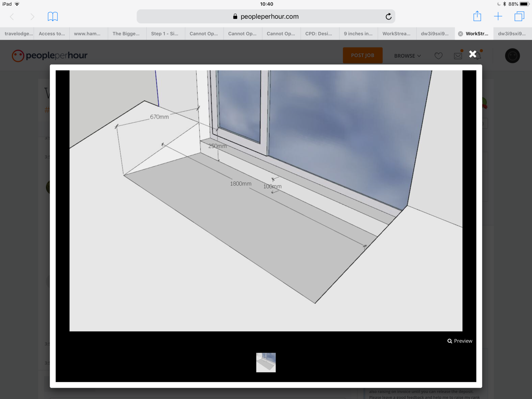Click the magnifier Preview link

(460, 341)
